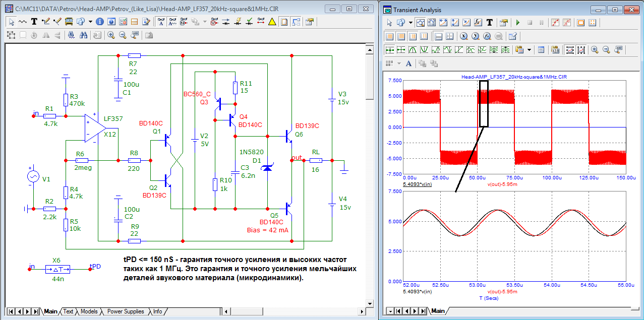Select the Text mode tool in schematic toolbar

point(34,22)
